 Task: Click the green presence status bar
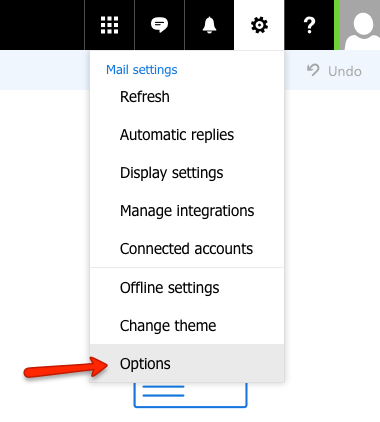point(337,25)
